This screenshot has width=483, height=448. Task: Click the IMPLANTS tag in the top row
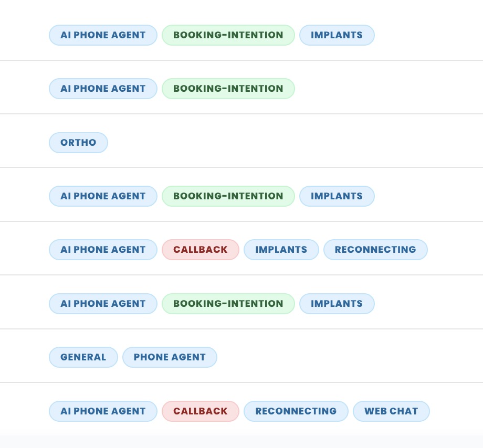337,35
